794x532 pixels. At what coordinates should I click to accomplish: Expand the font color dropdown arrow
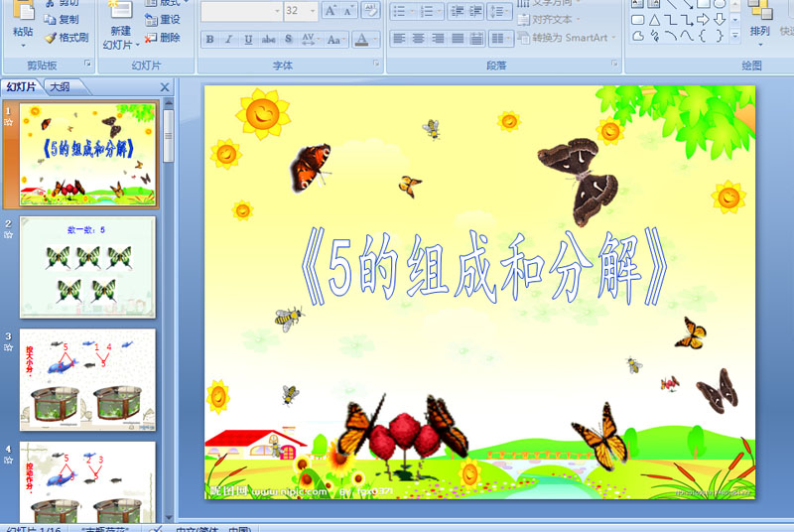[x=375, y=39]
